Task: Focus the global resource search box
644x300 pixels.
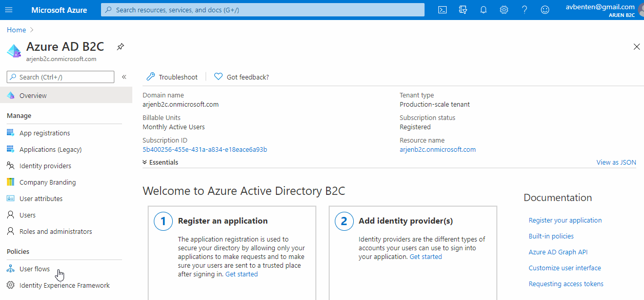Action: [x=263, y=10]
